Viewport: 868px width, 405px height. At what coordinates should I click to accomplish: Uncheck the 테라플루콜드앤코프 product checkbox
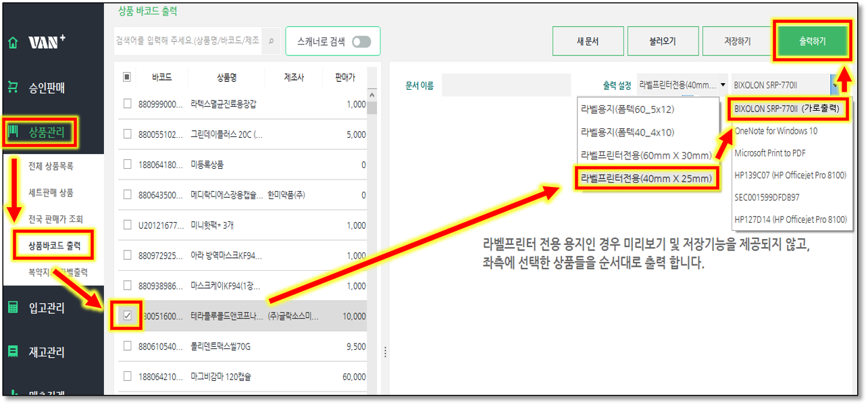click(127, 316)
